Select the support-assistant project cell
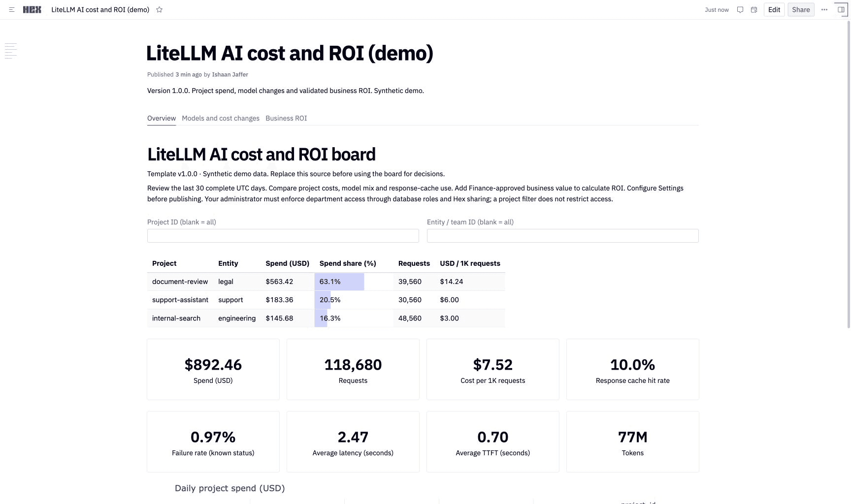The width and height of the screenshot is (851, 504). pyautogui.click(x=180, y=300)
